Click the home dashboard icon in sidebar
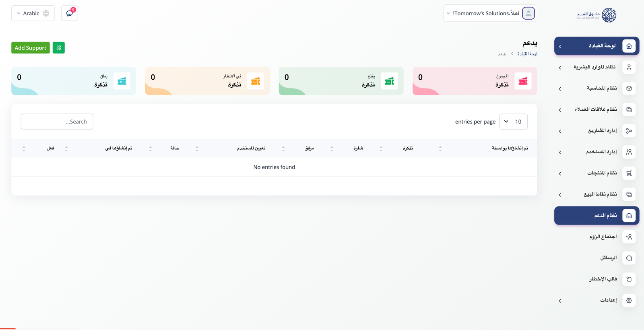 (x=629, y=46)
